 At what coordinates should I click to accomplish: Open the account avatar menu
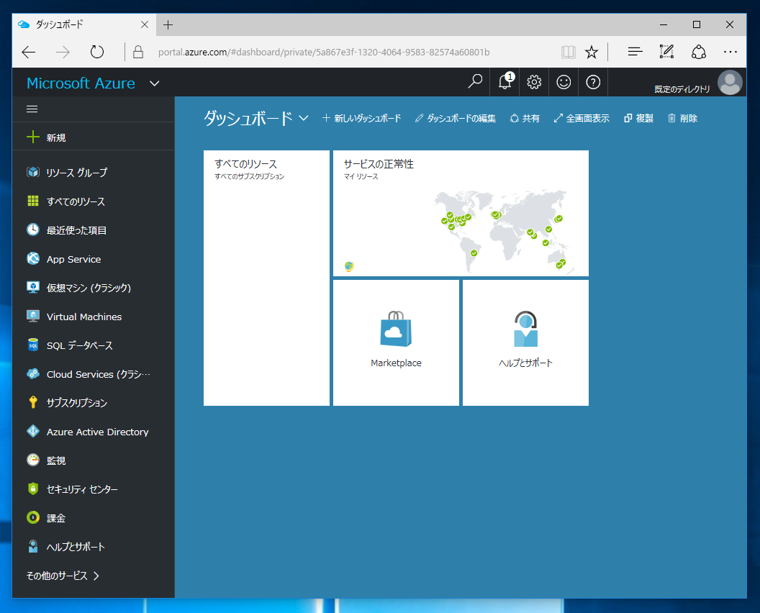[730, 82]
